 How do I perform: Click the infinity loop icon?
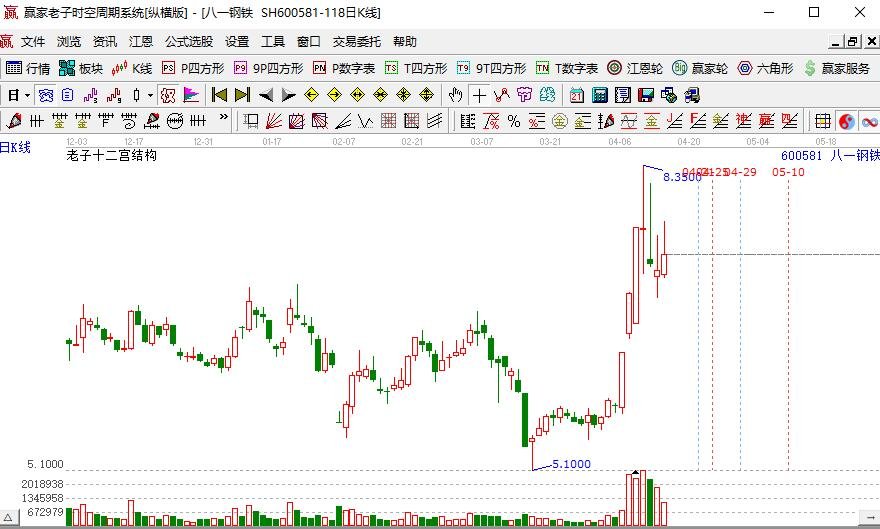click(x=870, y=121)
